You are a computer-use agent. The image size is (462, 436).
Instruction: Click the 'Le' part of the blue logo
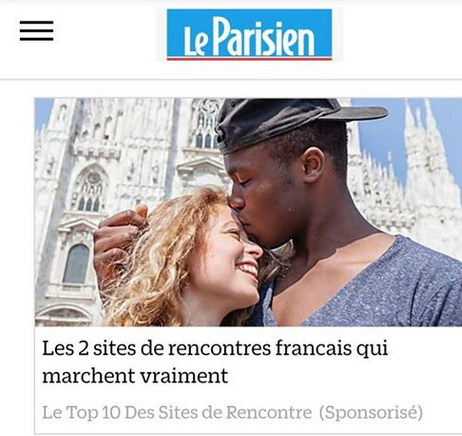coord(195,42)
